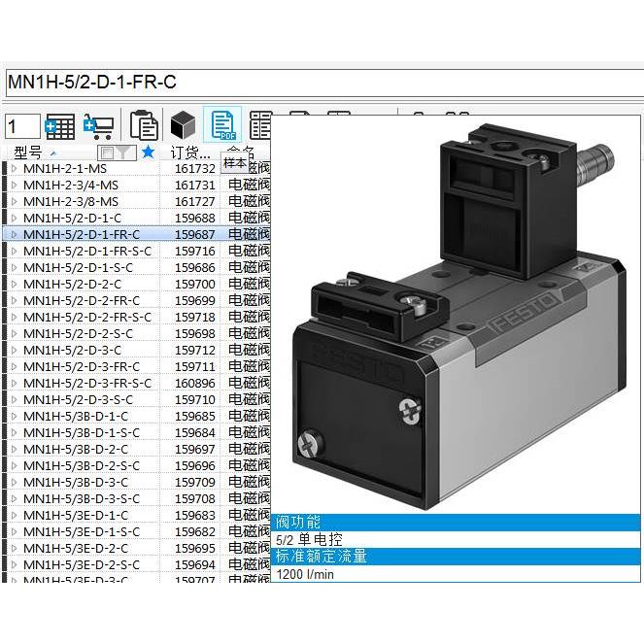Click order number 159688
Image resolution: width=644 pixels, height=644 pixels.
pyautogui.click(x=195, y=219)
